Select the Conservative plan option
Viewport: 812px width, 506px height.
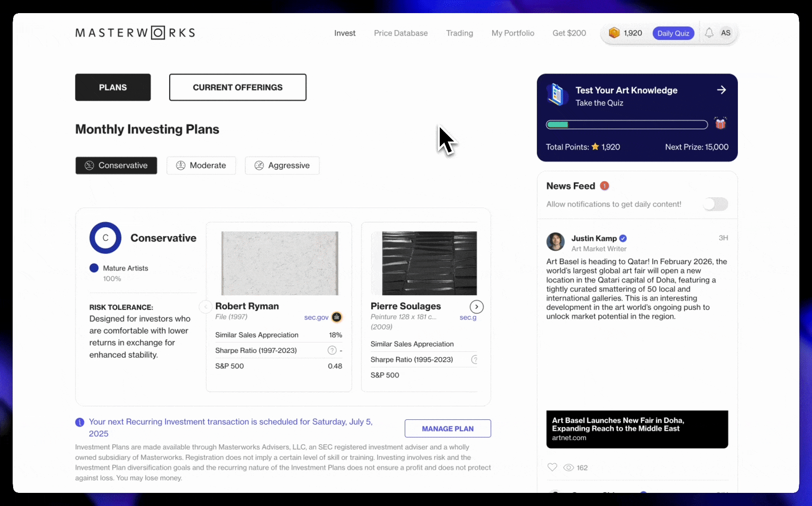tap(116, 165)
